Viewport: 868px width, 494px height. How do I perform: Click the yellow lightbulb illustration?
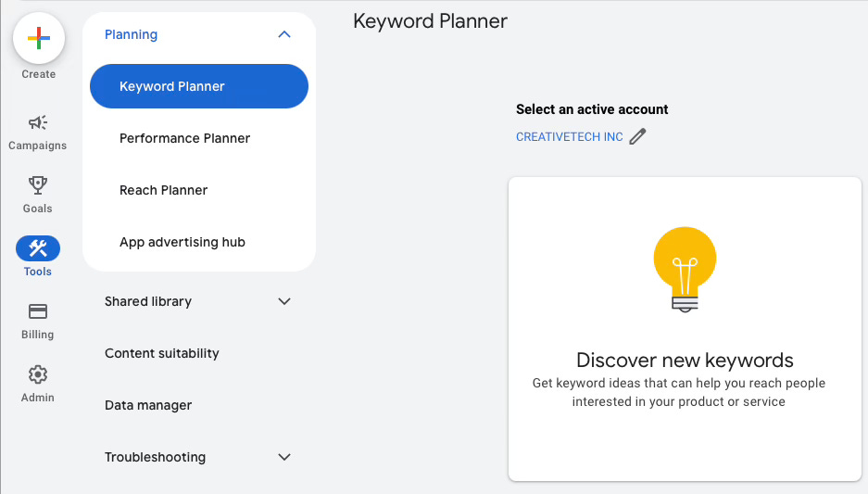[x=685, y=269]
